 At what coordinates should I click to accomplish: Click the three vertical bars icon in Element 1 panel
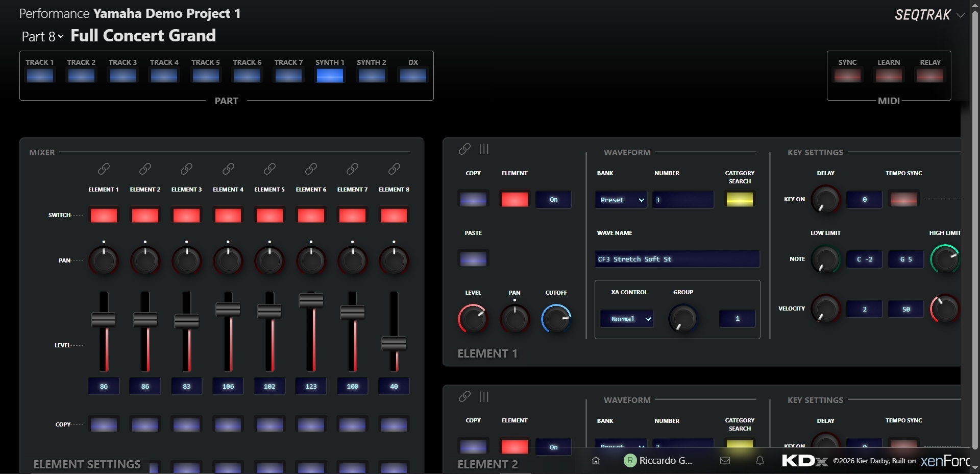click(484, 149)
